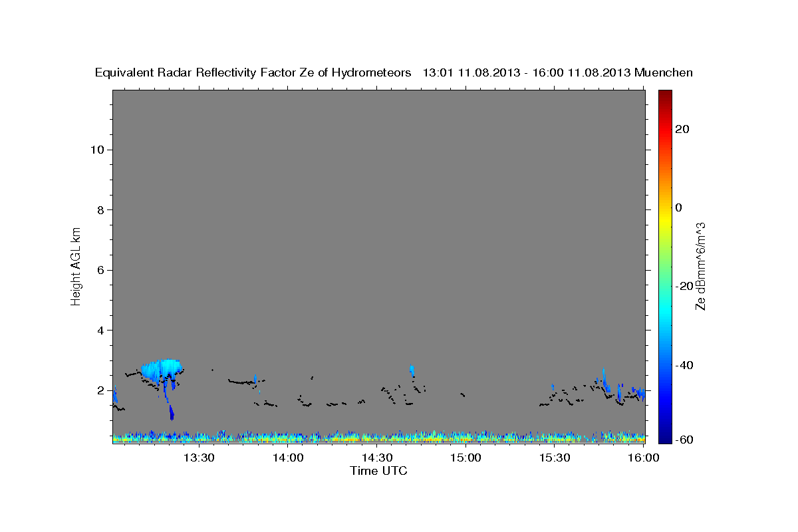
Task: Click the colorbar label '-60'
Action: click(685, 440)
